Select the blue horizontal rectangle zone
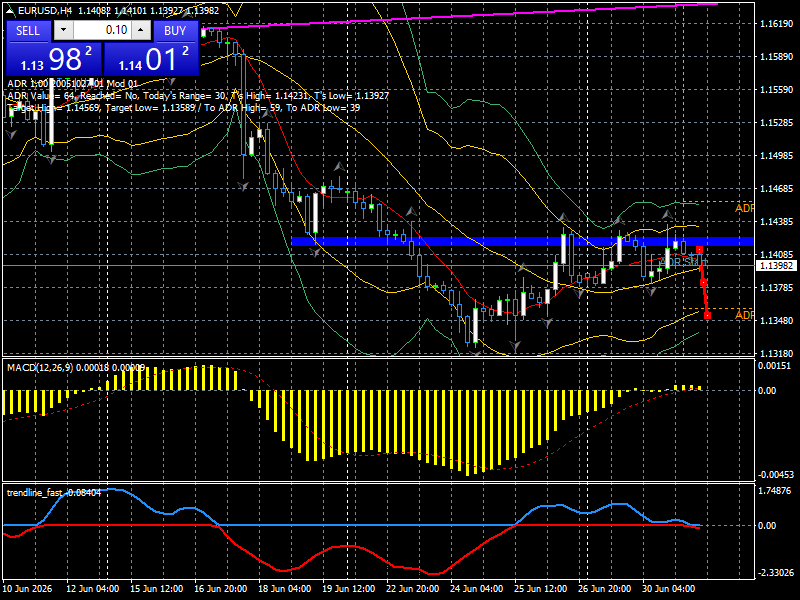Screen dimensions: 800x600 [x=522, y=241]
